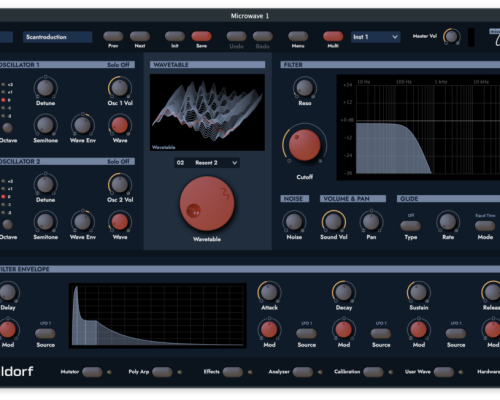
Task: Click the Oscillator 2 Wave Env knob
Action: tap(83, 222)
